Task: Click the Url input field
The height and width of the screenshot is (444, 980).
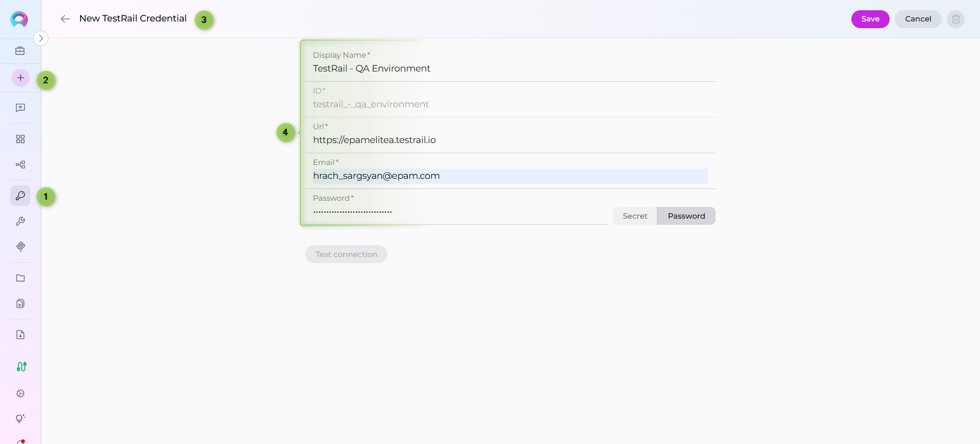Action: click(510, 140)
